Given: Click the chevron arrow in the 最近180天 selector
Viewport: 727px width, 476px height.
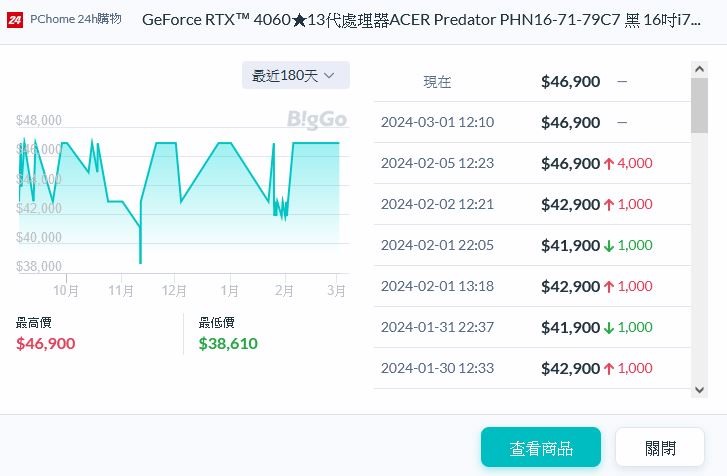Looking at the screenshot, I should (329, 76).
